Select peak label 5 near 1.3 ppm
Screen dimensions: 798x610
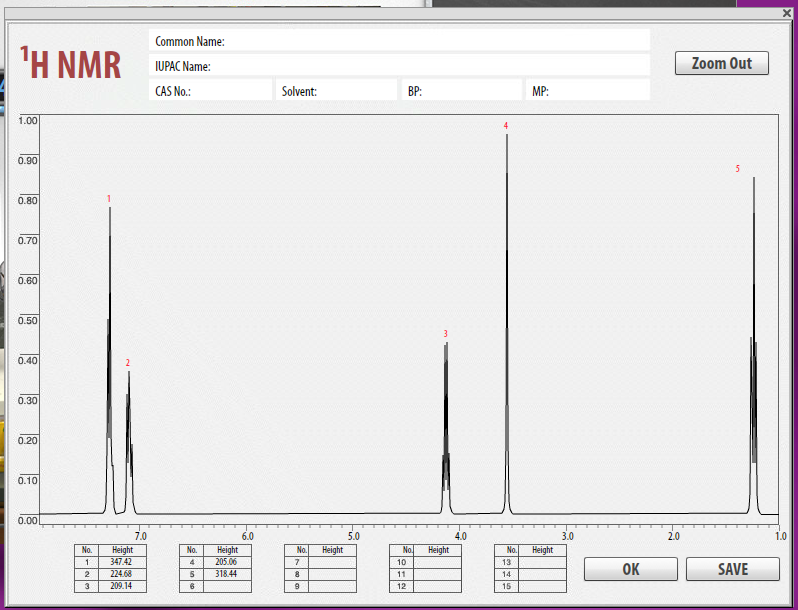(737, 169)
